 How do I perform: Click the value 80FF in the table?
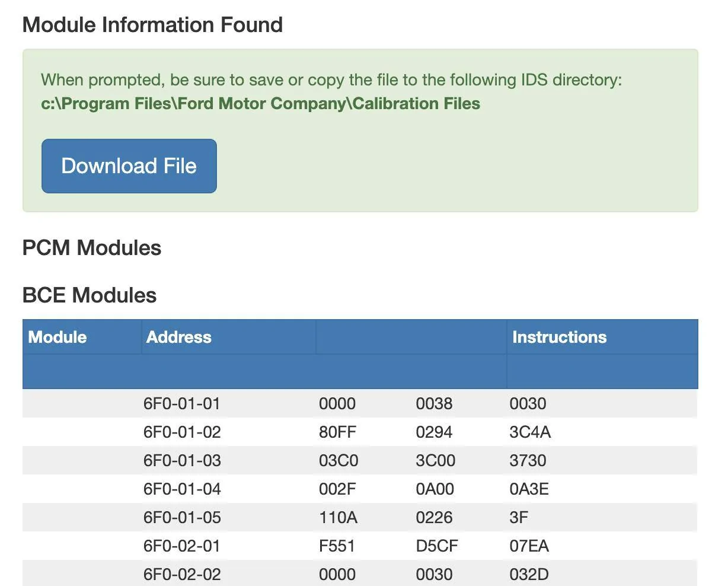[337, 432]
